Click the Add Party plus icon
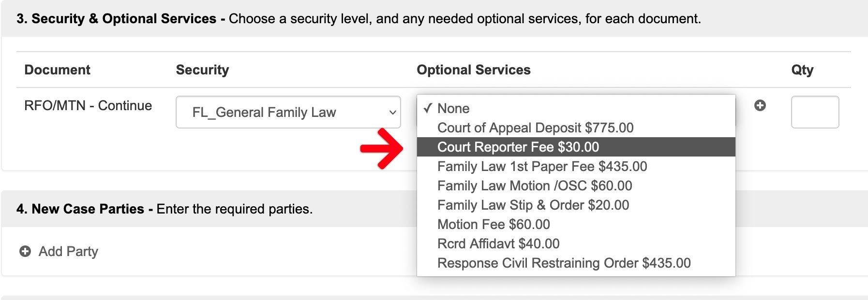Screen dimensions: 868x300 coord(25,251)
